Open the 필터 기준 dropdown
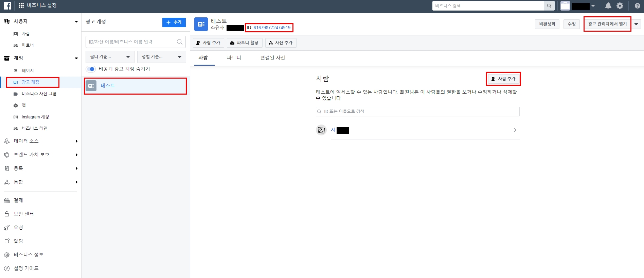The image size is (644, 278). pos(110,57)
